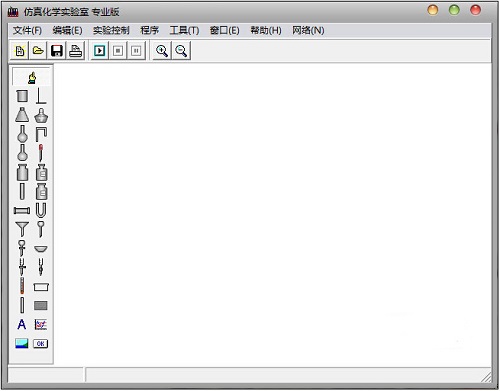Start the experiment with the play button

[x=99, y=51]
